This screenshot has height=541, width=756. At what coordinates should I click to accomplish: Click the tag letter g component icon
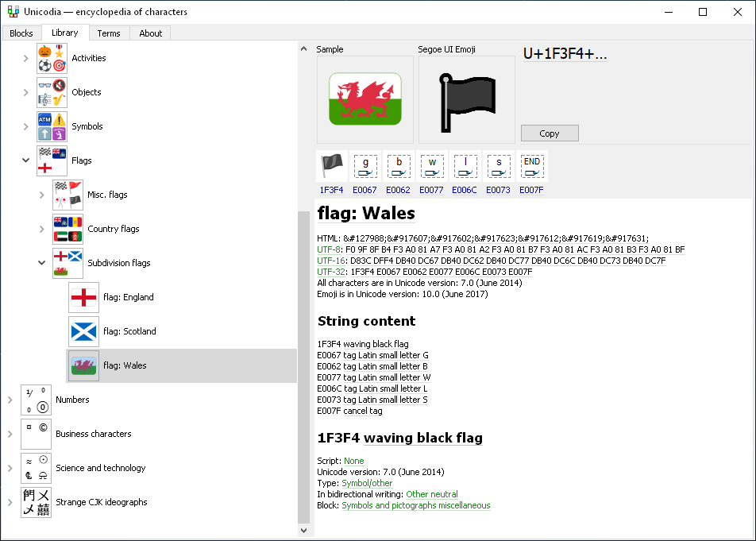pos(365,166)
